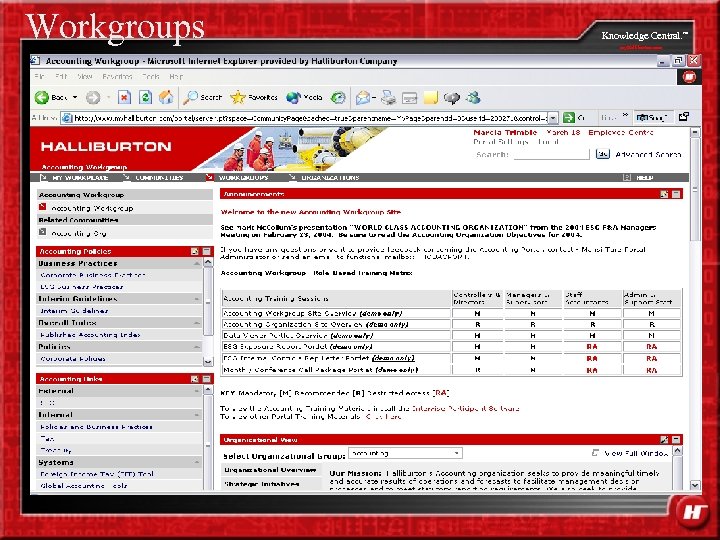720x540 pixels.
Task: Refresh the page using the toolbar icon
Action: click(145, 97)
